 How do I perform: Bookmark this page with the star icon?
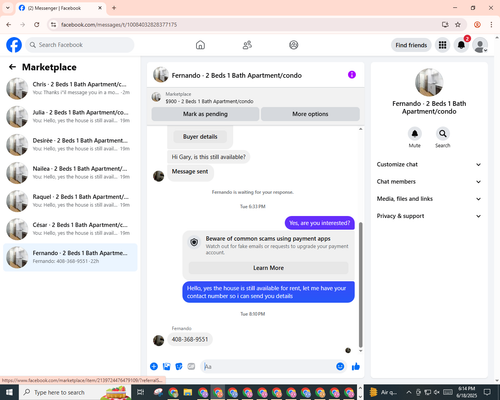point(458,25)
